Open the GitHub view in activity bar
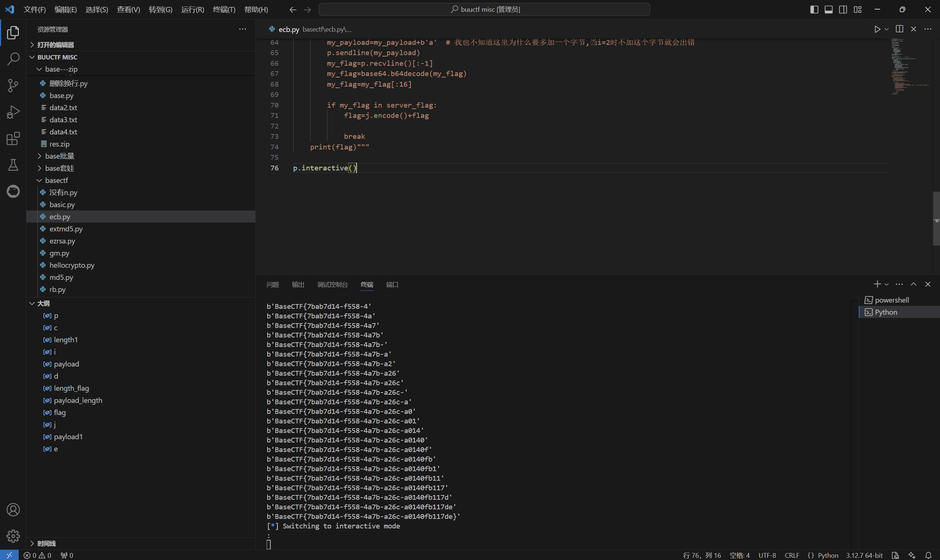This screenshot has width=940, height=560. [x=13, y=191]
